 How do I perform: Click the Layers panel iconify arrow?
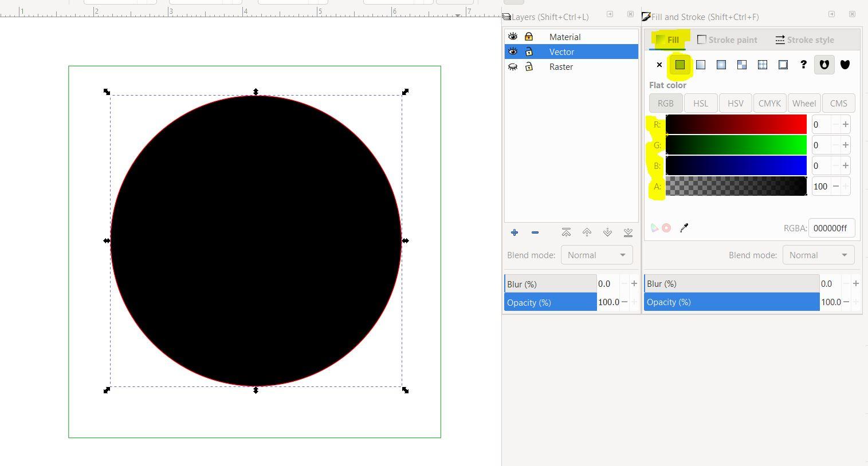pyautogui.click(x=610, y=14)
